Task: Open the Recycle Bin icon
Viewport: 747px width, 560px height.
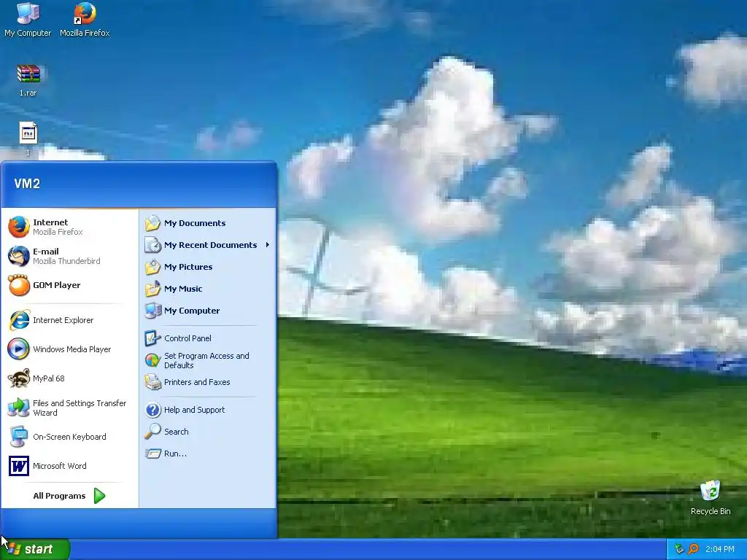Action: (711, 491)
